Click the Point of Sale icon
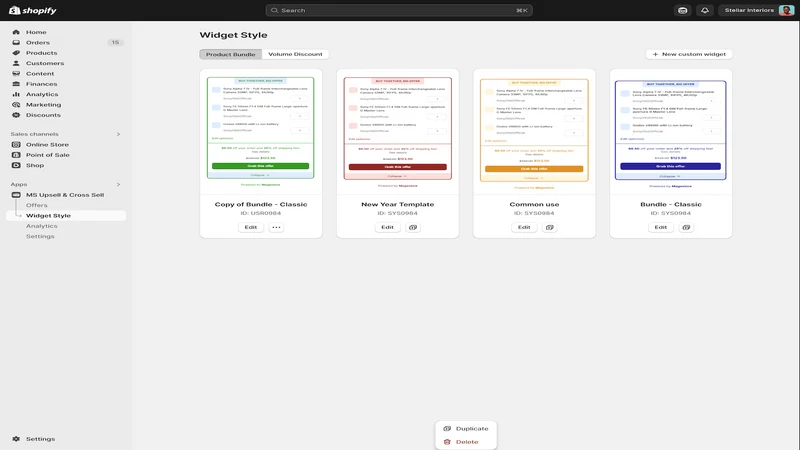The height and width of the screenshot is (450, 800). (16, 155)
